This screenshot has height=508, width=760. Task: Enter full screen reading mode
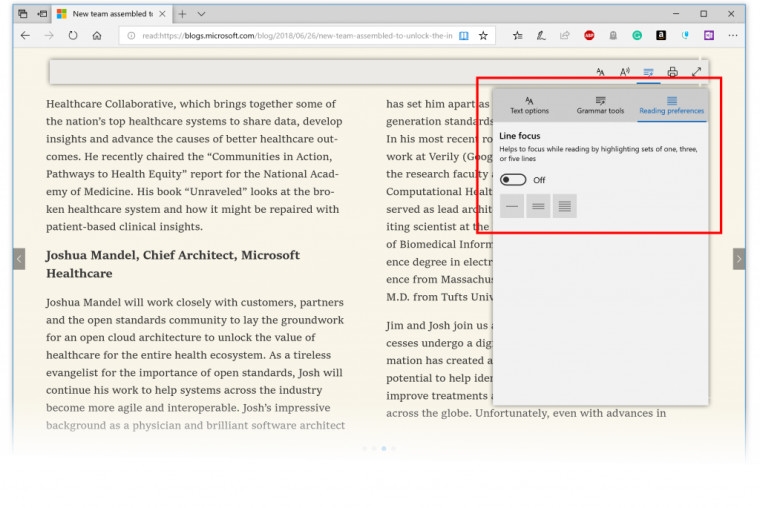coord(696,72)
